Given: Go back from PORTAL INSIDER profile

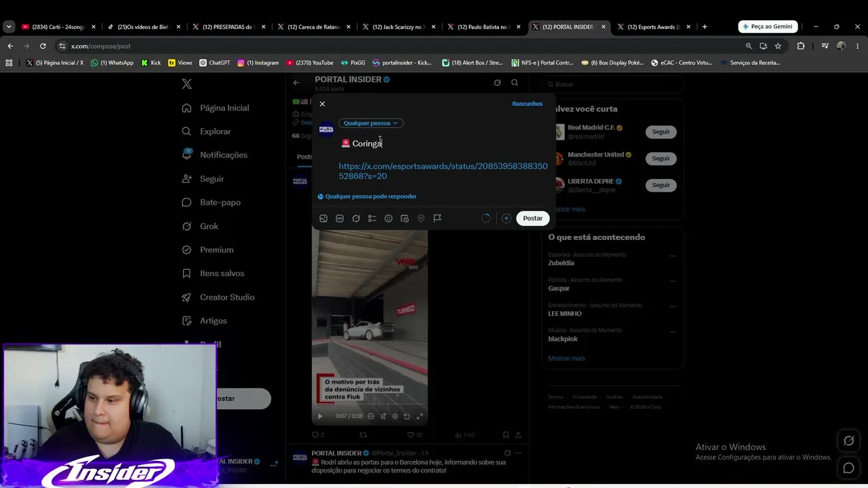Looking at the screenshot, I should [296, 83].
